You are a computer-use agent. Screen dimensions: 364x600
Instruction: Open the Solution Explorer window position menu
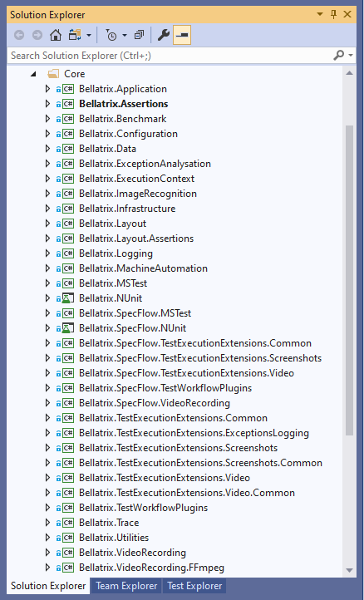click(x=320, y=14)
